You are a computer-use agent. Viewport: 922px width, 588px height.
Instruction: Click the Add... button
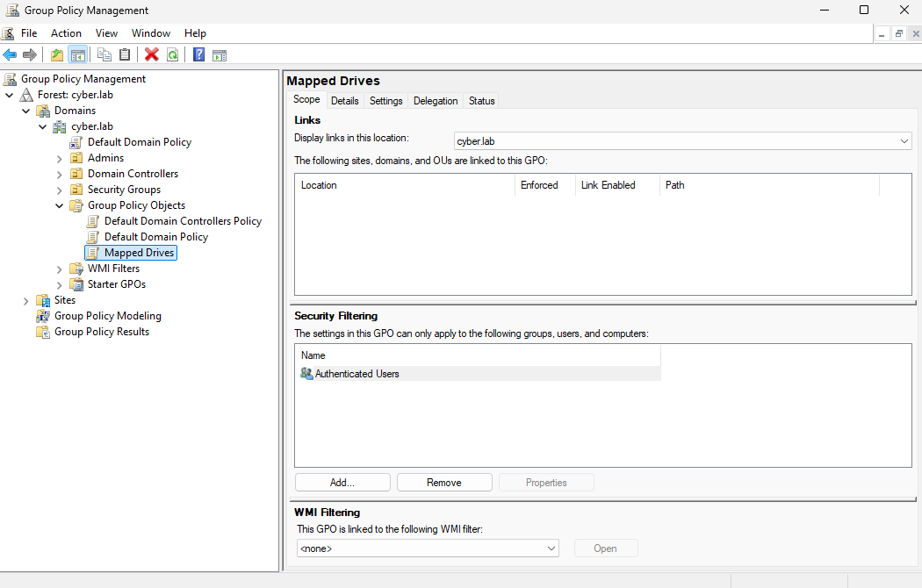pyautogui.click(x=342, y=483)
